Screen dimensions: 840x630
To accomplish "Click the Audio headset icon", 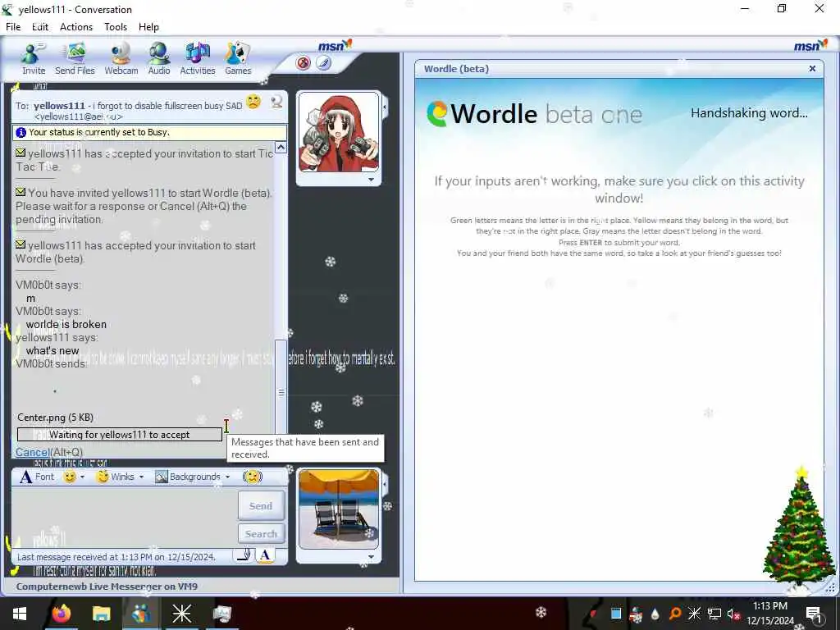I will pyautogui.click(x=159, y=58).
